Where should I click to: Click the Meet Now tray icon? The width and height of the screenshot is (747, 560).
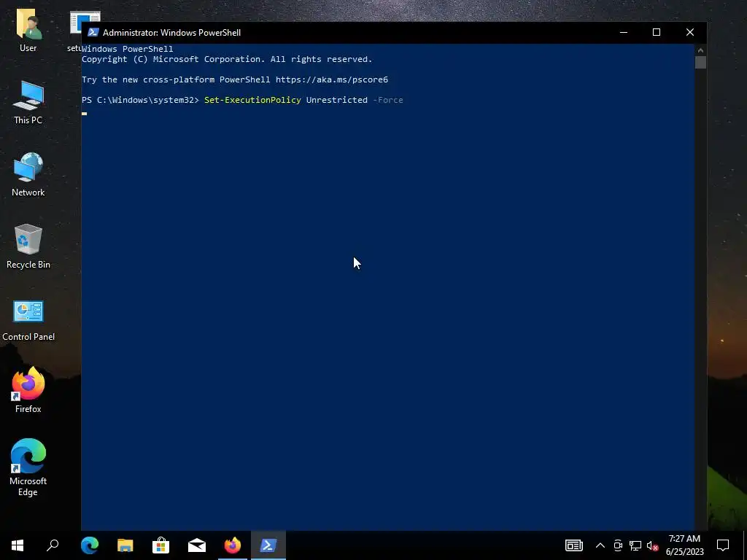[618, 545]
